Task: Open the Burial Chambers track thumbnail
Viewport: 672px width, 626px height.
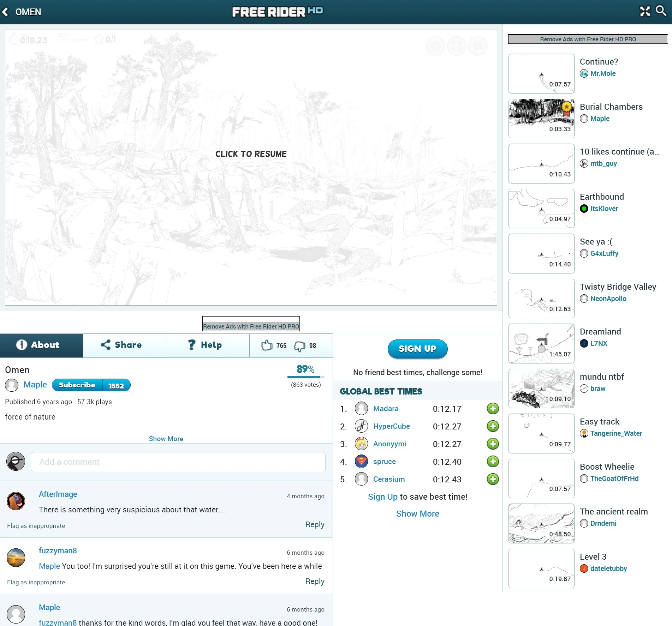Action: tap(541, 119)
